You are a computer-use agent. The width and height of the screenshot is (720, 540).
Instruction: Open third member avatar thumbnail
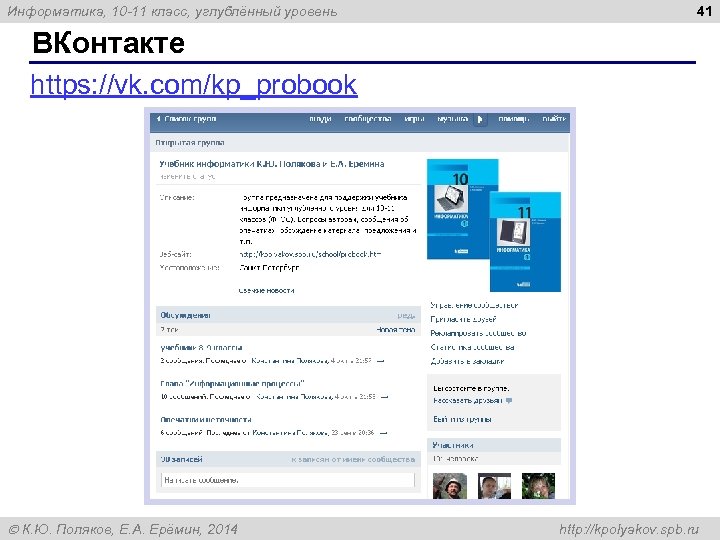(538, 486)
